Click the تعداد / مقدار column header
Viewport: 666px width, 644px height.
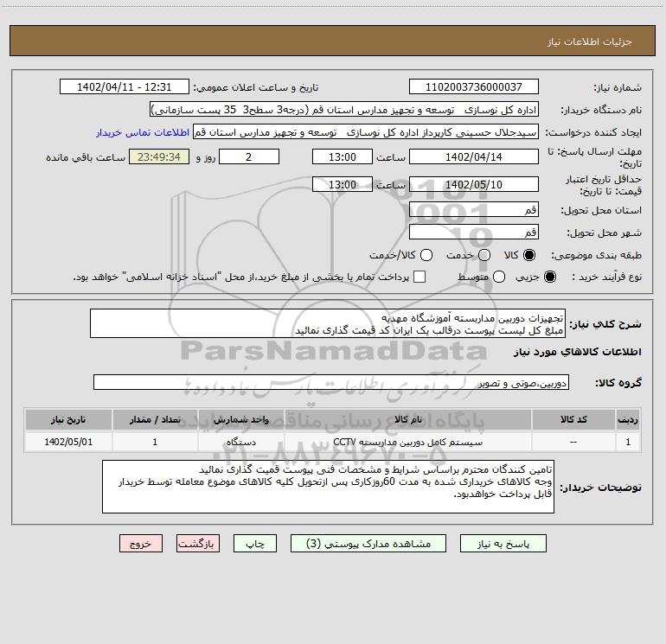pyautogui.click(x=155, y=419)
